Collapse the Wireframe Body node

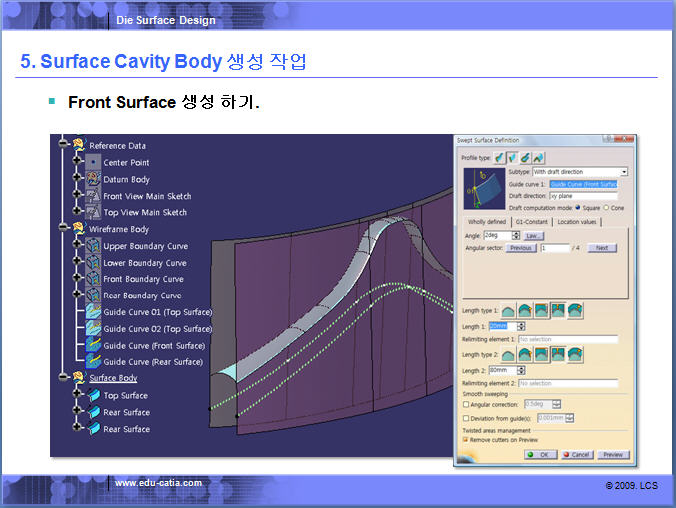click(64, 229)
